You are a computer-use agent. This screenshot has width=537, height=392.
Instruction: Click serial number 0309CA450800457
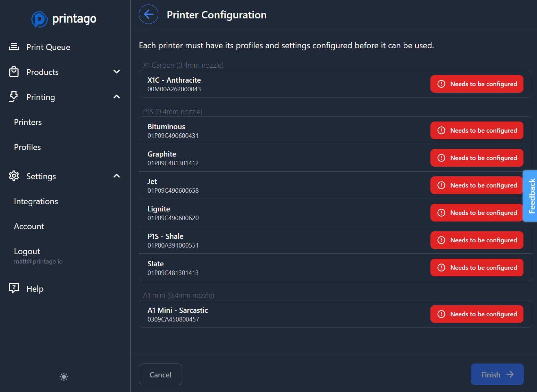click(x=173, y=319)
